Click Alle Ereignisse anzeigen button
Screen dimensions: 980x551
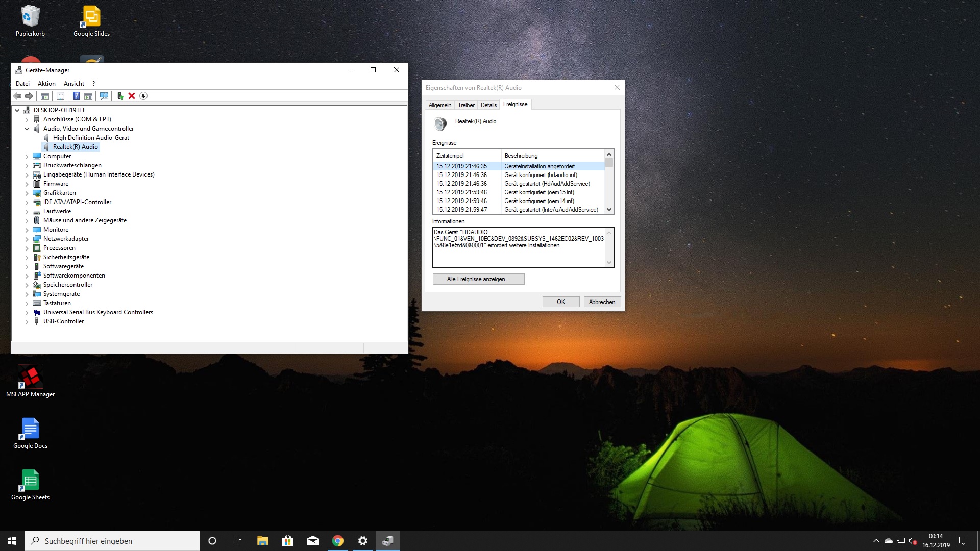click(478, 279)
